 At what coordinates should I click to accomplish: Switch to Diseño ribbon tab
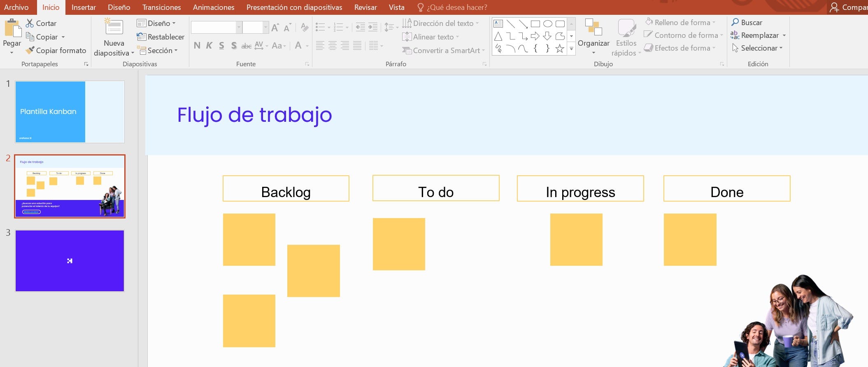coord(119,7)
